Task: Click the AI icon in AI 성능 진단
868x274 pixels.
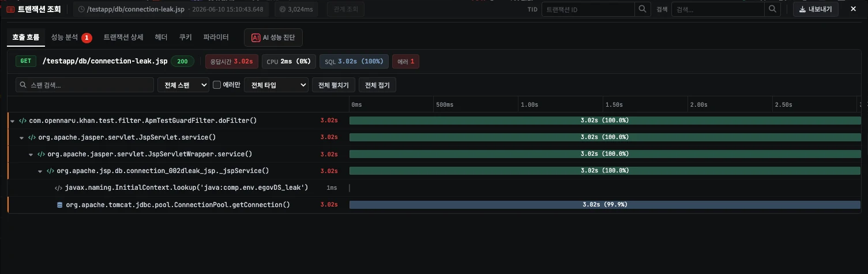Action: (256, 37)
